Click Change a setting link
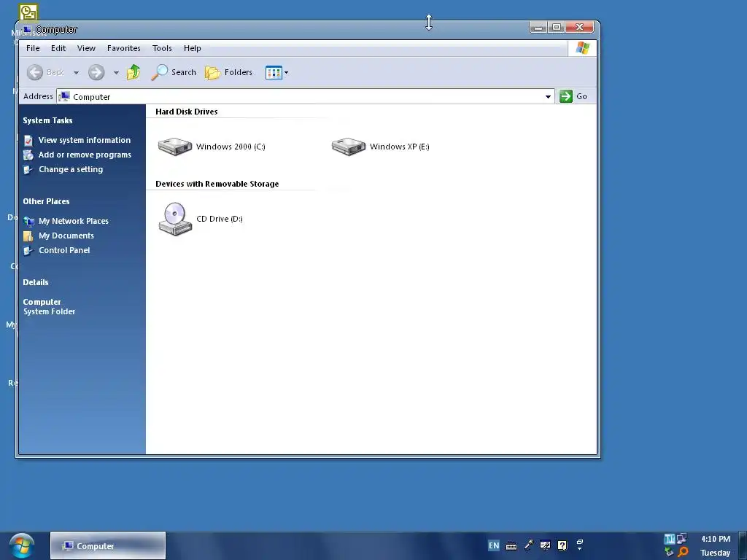 (71, 169)
